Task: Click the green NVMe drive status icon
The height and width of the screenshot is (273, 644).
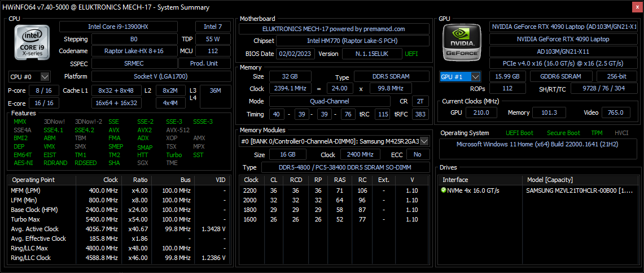Action: 444,190
